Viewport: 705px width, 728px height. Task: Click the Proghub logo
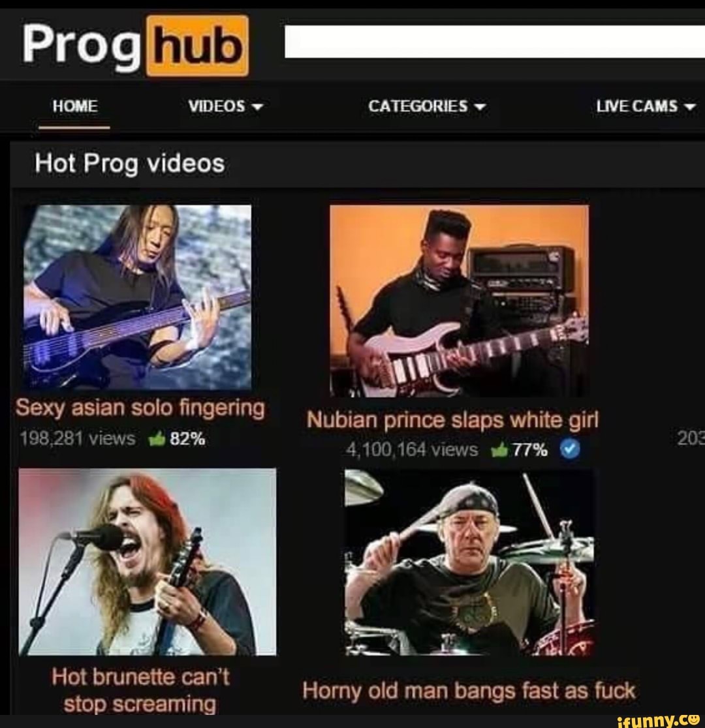(x=135, y=46)
